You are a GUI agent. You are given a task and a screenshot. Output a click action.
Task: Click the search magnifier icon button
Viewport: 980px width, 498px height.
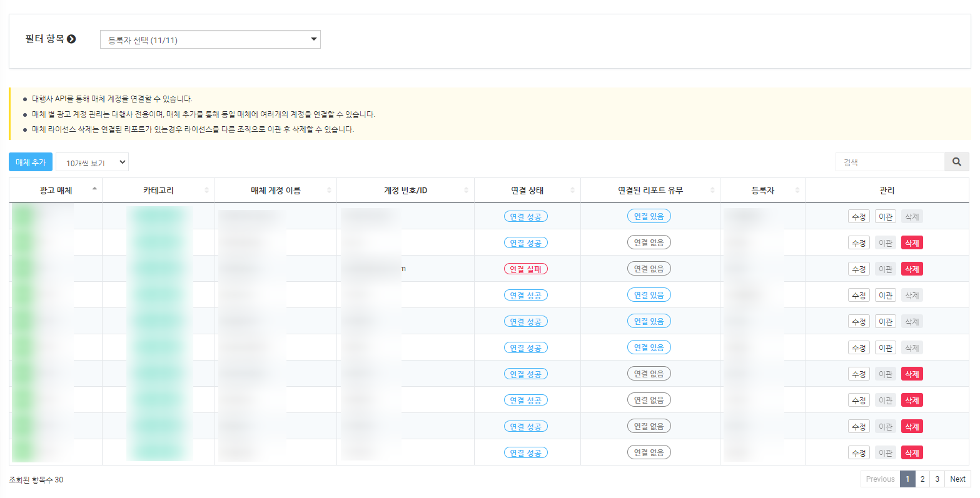956,162
